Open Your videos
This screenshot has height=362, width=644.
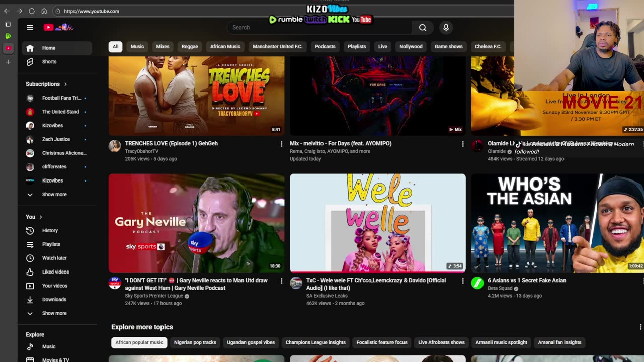(x=56, y=286)
